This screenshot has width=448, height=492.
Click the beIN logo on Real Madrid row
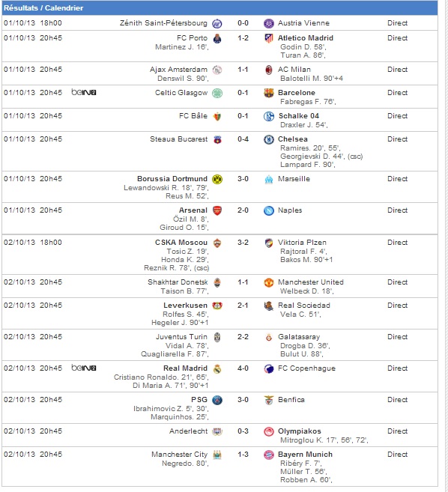pyautogui.click(x=84, y=368)
